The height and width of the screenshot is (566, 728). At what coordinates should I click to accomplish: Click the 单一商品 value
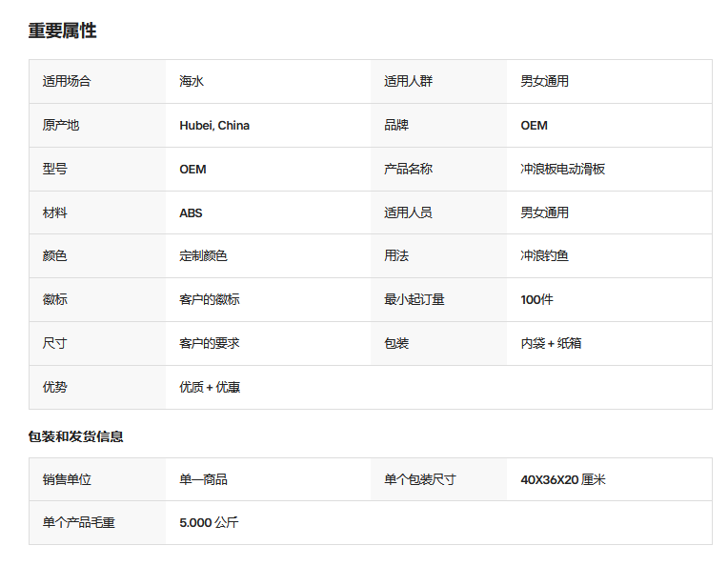(x=203, y=479)
